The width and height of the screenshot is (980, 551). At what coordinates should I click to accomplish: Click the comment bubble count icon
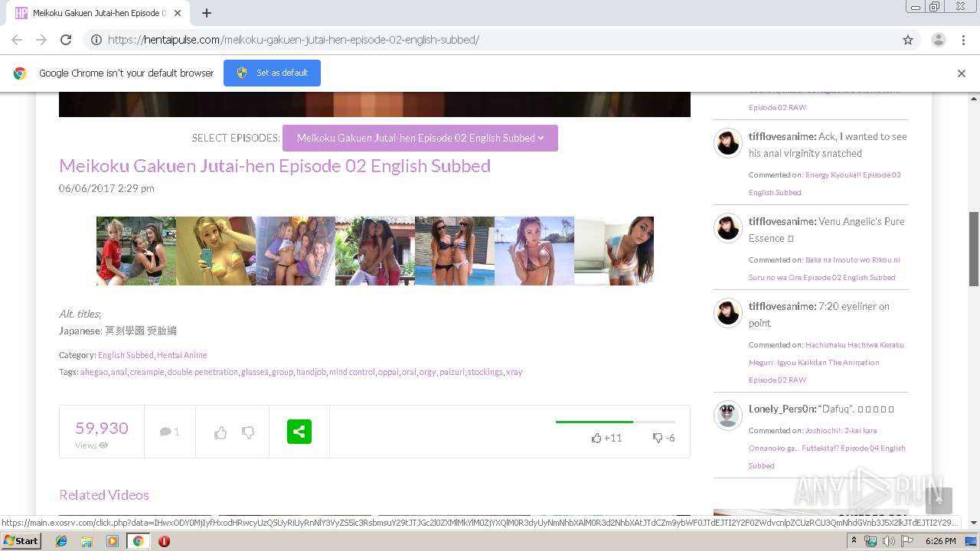(169, 432)
